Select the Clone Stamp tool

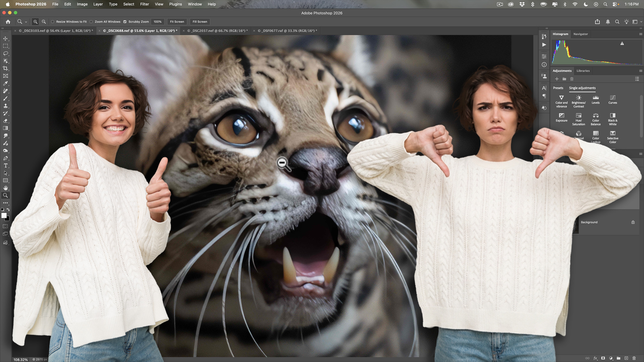(x=5, y=106)
